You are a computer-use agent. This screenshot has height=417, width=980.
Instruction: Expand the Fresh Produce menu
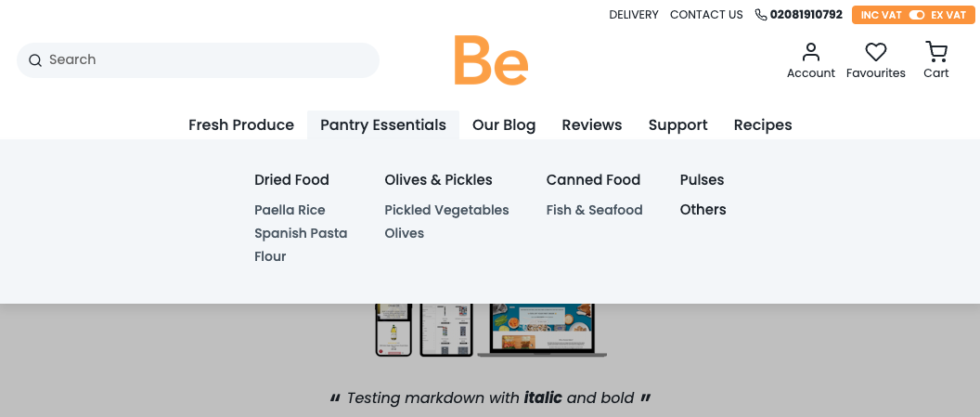[241, 125]
